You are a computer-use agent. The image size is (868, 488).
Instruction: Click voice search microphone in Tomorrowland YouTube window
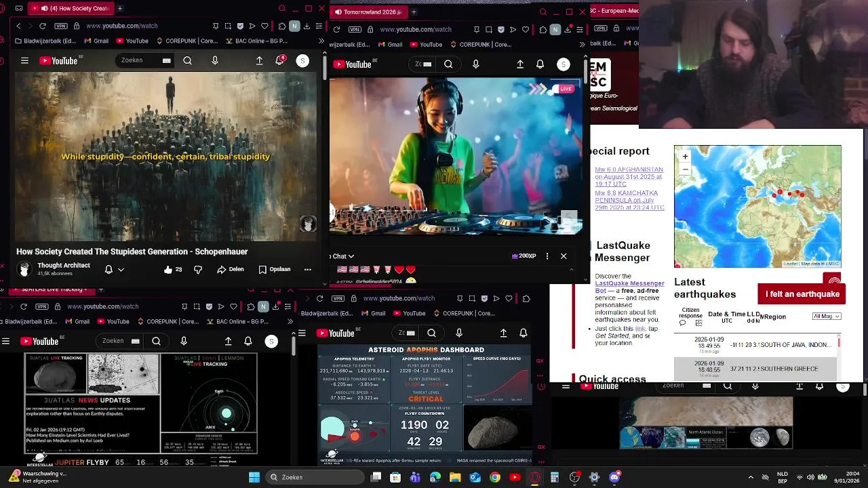475,64
